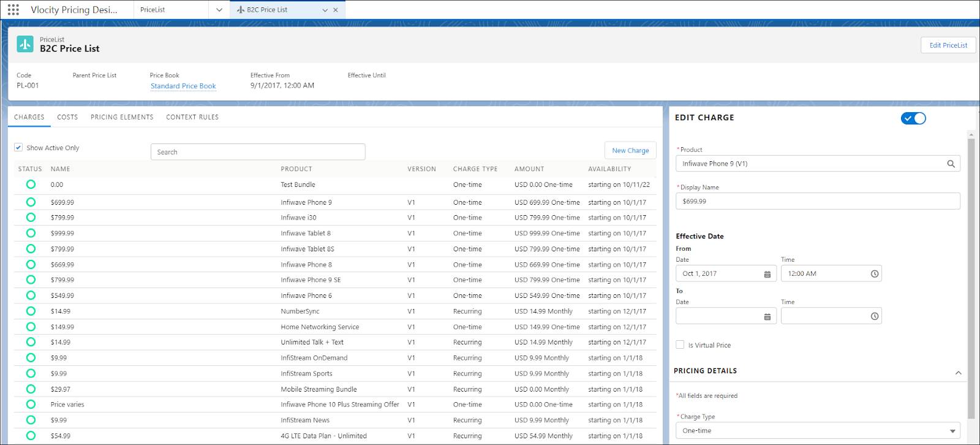Click the Edit Charge panel scrollbar
Viewport: 980px width, 445px height.
coord(971,279)
